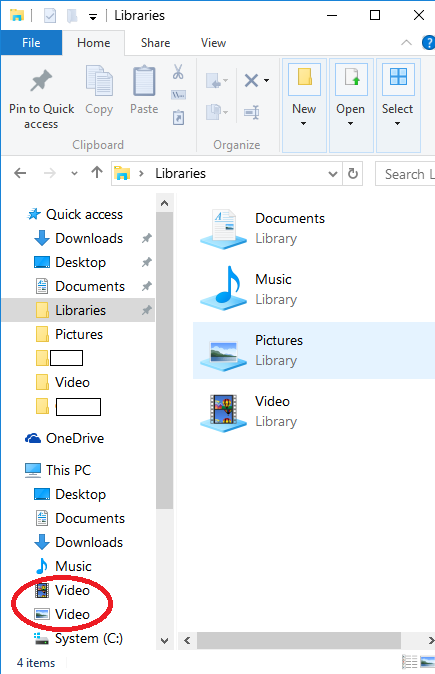The height and width of the screenshot is (674, 435).
Task: Toggle the Properties checkbox in title bar
Action: 50,16
